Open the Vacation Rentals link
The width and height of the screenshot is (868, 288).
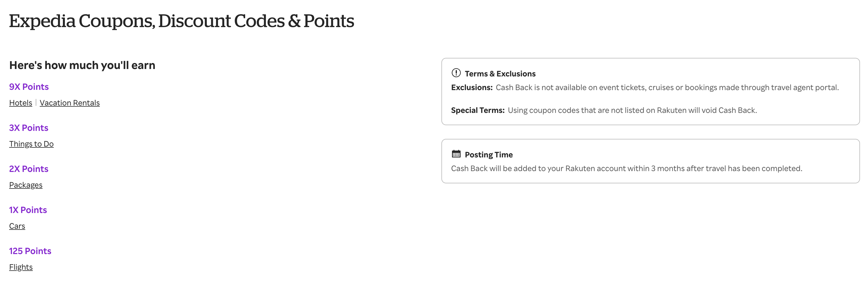[70, 103]
